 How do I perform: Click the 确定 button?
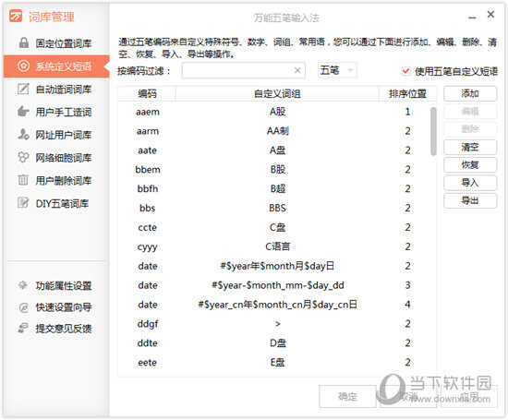347,396
